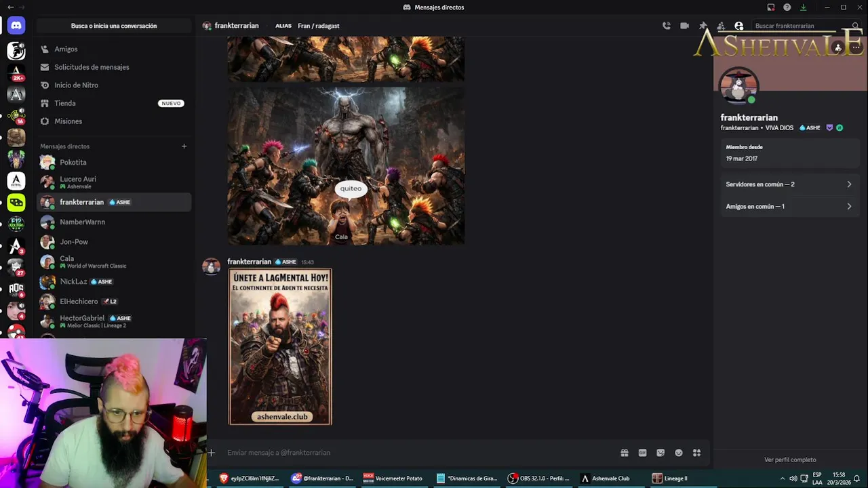Create a new direct message plus icon

[x=184, y=146]
